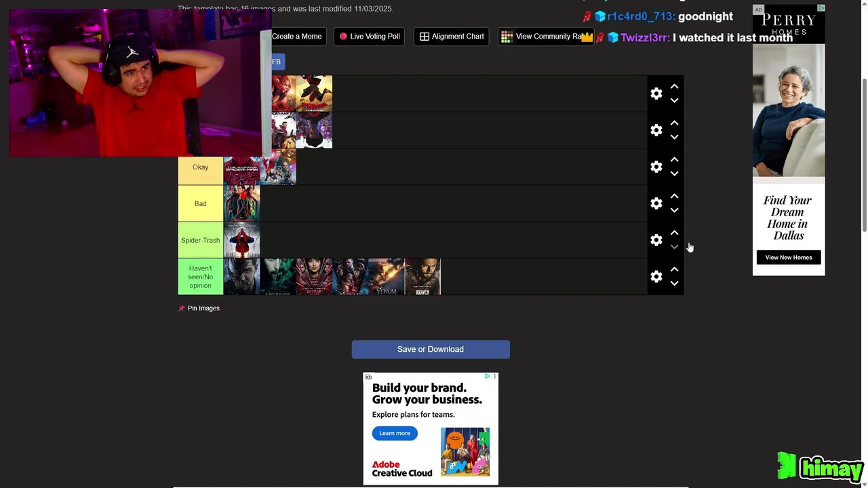
Task: Click View New Homes on Perry Homes ad
Action: click(x=789, y=258)
